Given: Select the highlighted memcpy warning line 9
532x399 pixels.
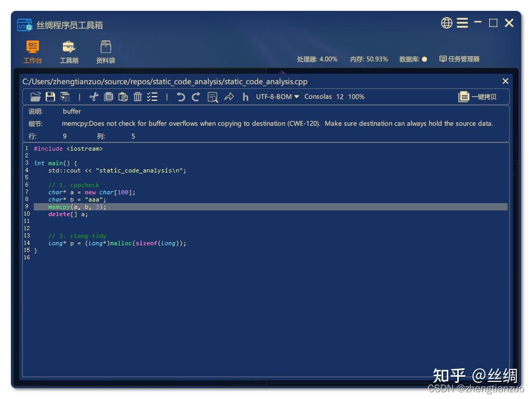Looking at the screenshot, I should pyautogui.click(x=77, y=206).
